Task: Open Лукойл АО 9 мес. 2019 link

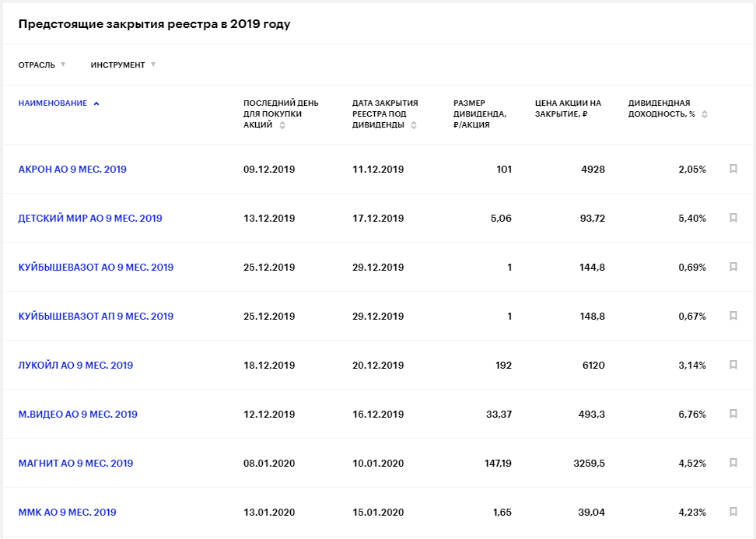Action: click(x=75, y=366)
